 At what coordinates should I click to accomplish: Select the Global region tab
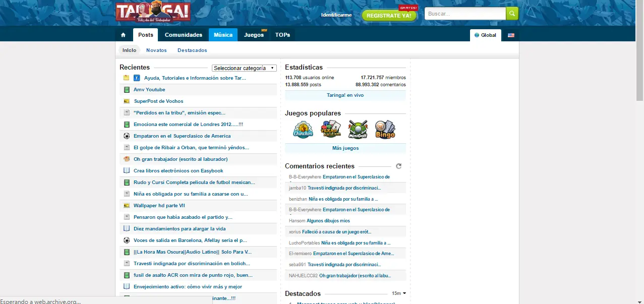point(486,35)
